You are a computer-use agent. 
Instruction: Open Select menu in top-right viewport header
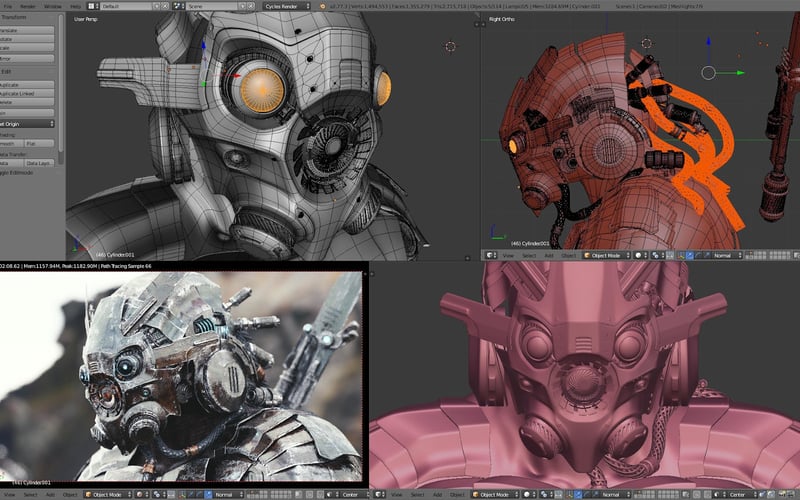[529, 255]
